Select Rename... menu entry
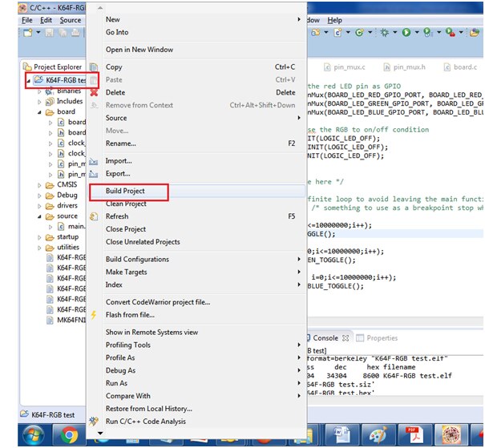485x448 pixels. coord(196,143)
